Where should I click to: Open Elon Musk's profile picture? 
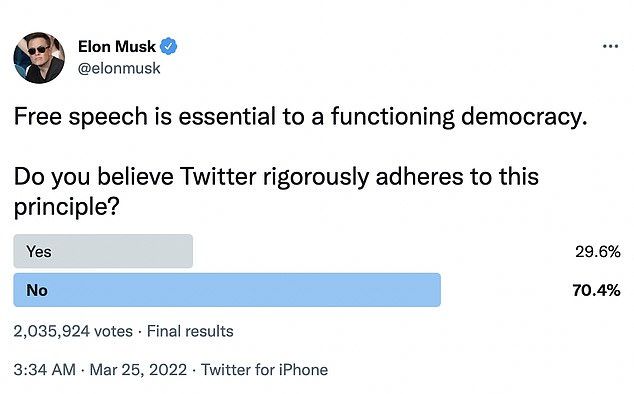[x=39, y=58]
